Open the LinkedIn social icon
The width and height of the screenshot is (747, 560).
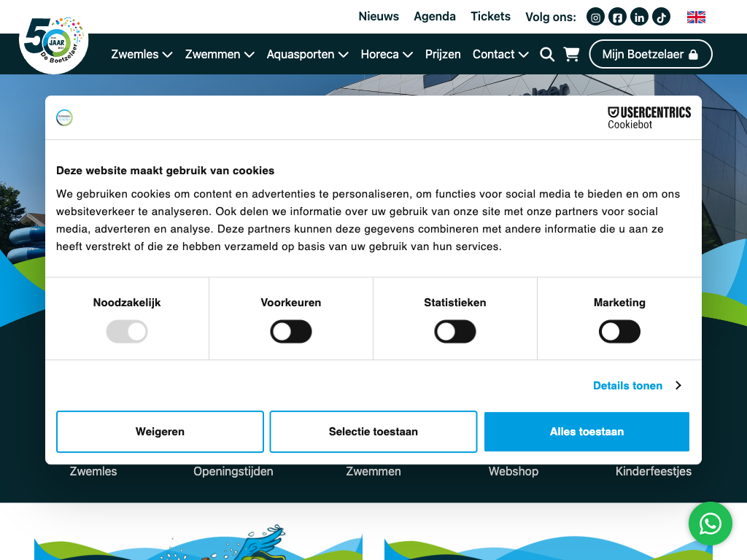639,17
